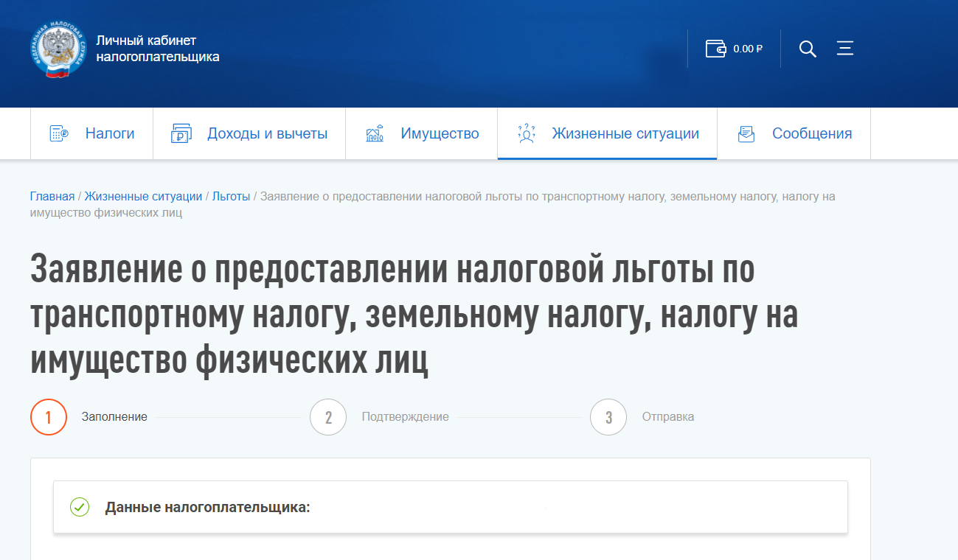Expand the Данные налогоплательщика section
The height and width of the screenshot is (560, 958).
click(x=451, y=507)
